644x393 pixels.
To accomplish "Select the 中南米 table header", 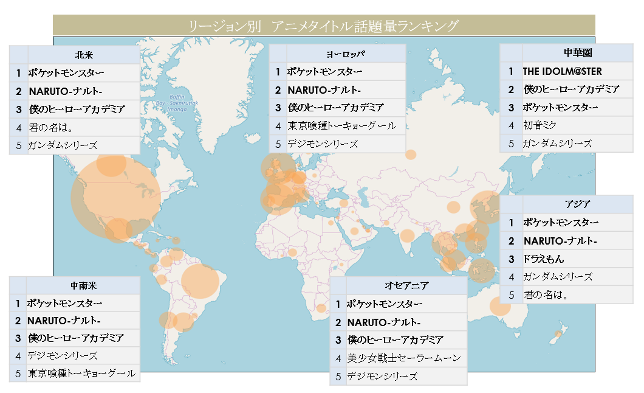I will (83, 285).
